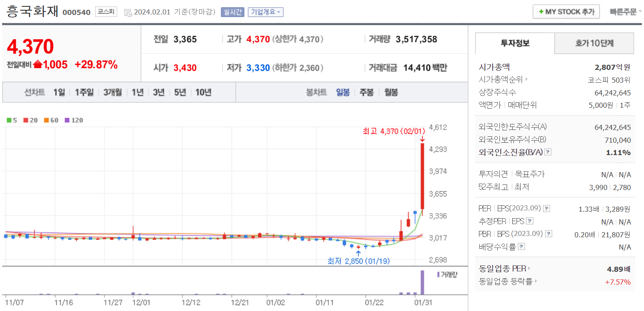Click the tall red candlestick on 02/01
The image size is (644, 311).
[422, 176]
